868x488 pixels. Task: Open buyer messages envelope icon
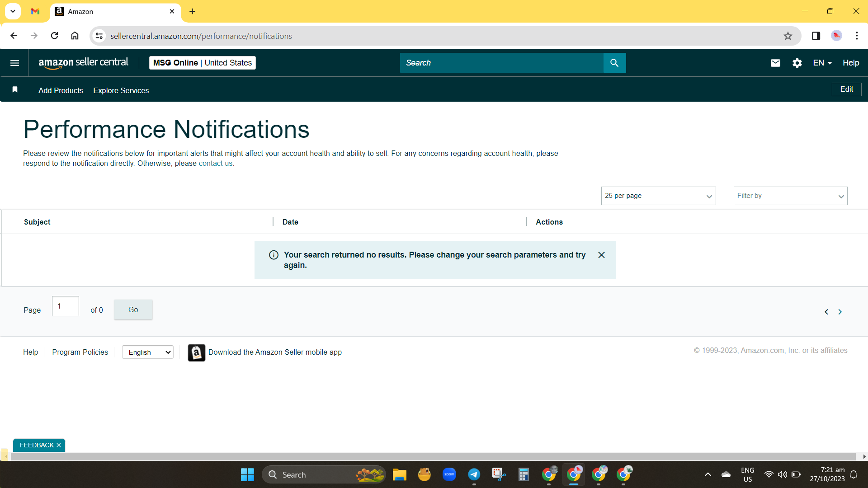coord(775,63)
